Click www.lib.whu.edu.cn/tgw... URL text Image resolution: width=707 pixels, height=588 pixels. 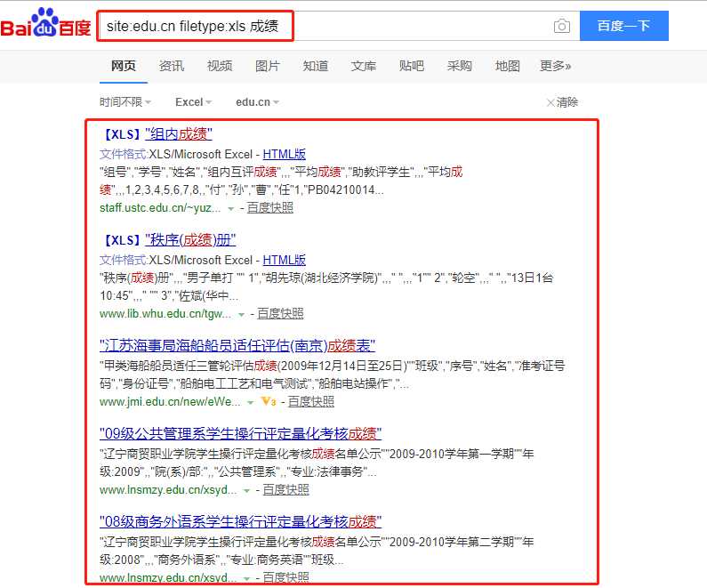[x=165, y=314]
